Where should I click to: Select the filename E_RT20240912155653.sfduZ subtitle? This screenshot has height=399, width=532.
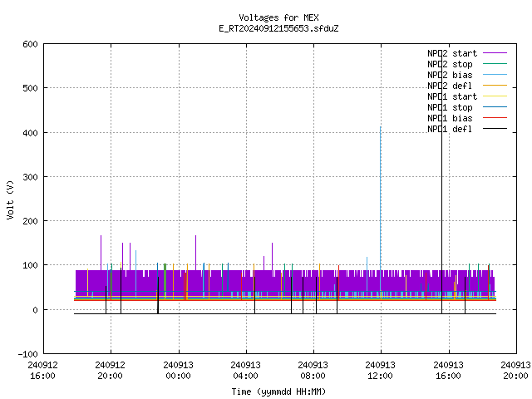(x=278, y=28)
